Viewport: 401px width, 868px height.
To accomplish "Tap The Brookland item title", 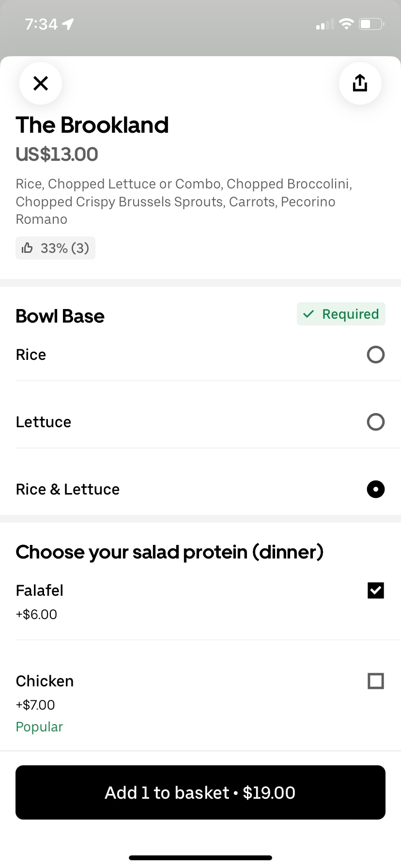I will tap(92, 125).
